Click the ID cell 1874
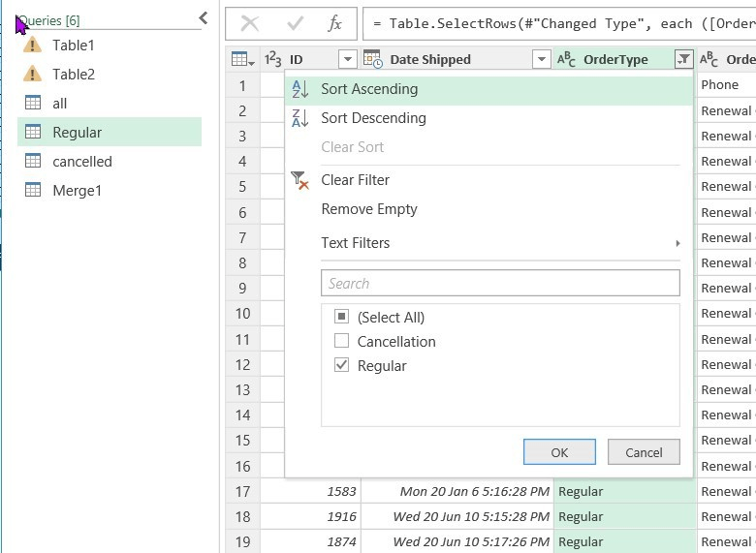756x553 pixels. tap(311, 541)
